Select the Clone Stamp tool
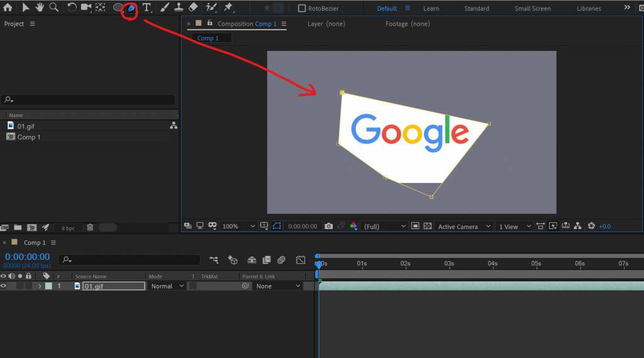The width and height of the screenshot is (644, 358). coord(179,8)
